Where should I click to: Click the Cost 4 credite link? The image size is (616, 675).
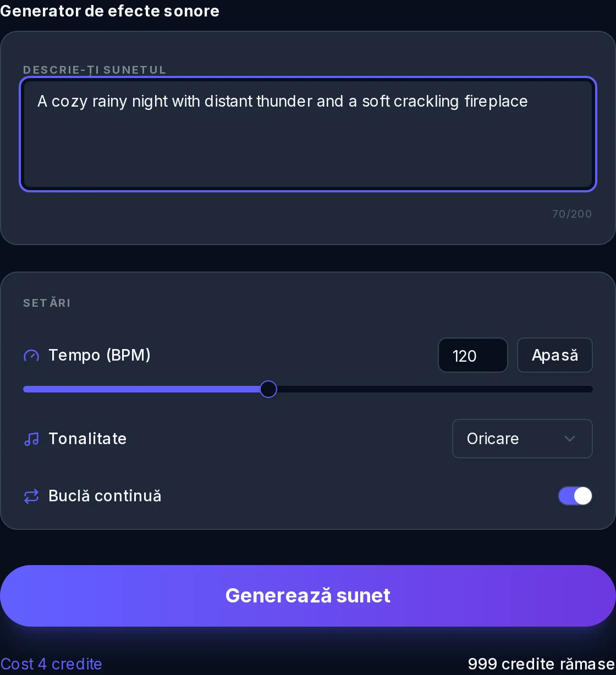[51, 664]
